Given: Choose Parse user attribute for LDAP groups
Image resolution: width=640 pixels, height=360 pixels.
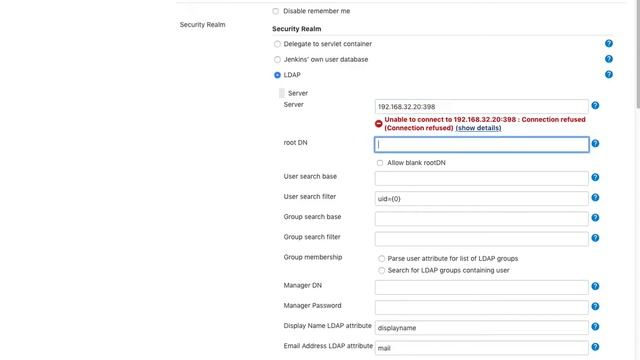Looking at the screenshot, I should pos(381,259).
